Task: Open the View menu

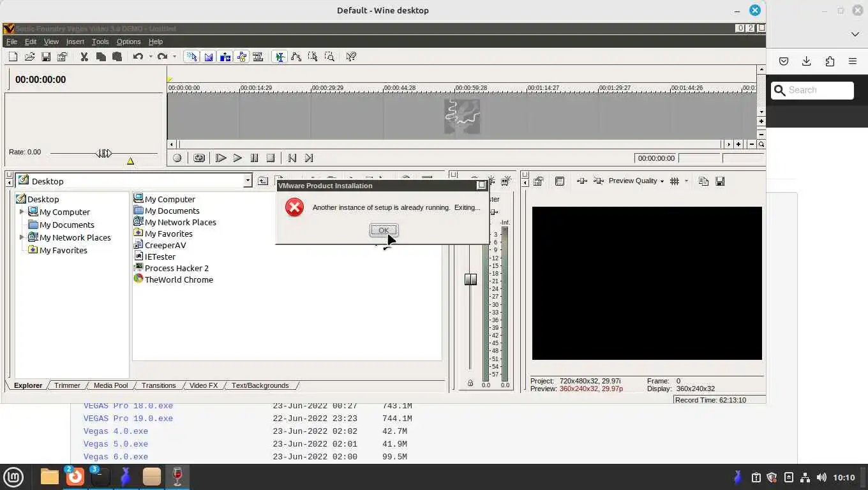Action: click(51, 41)
